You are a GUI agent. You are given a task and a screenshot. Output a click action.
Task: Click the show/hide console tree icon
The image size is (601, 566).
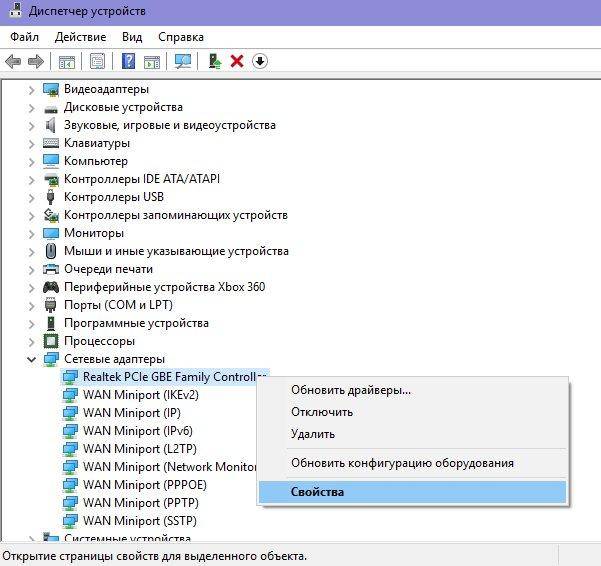tap(67, 61)
